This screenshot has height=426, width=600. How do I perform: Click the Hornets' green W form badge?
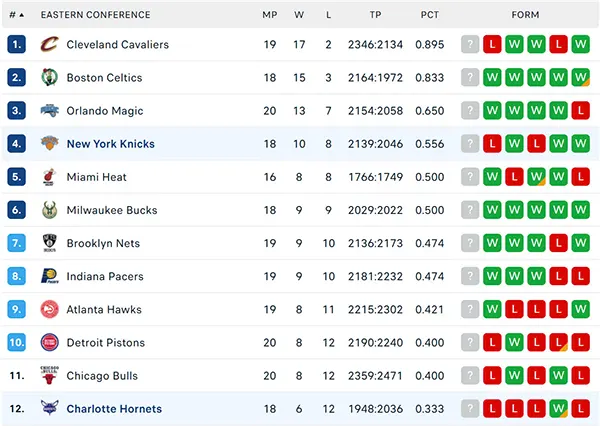click(x=558, y=409)
